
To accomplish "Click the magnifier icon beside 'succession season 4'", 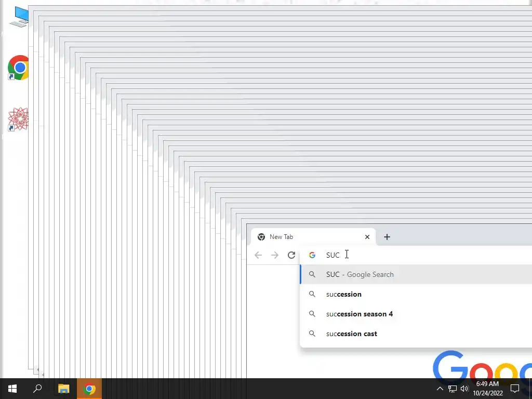I will click(312, 314).
